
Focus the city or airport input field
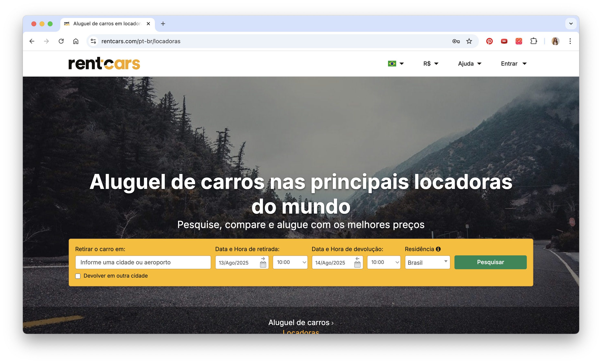143,262
